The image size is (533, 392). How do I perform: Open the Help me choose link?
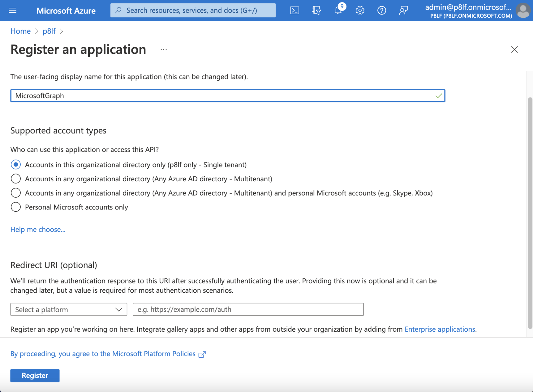click(38, 229)
